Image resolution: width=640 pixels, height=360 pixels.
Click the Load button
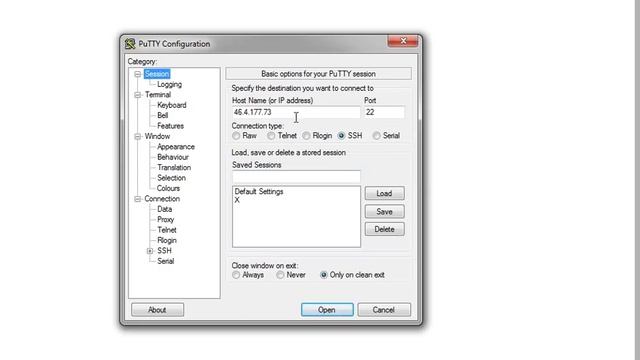pyautogui.click(x=384, y=193)
